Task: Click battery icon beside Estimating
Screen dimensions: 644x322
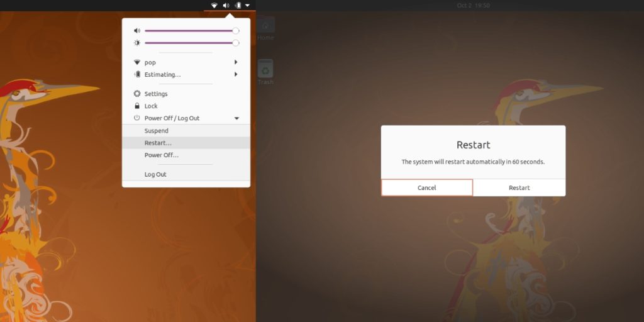Action: (137, 74)
